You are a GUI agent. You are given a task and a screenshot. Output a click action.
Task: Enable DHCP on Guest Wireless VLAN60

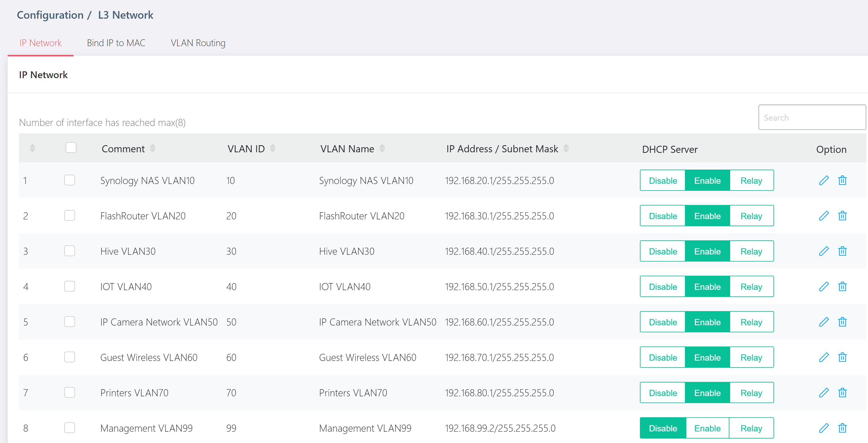(708, 357)
